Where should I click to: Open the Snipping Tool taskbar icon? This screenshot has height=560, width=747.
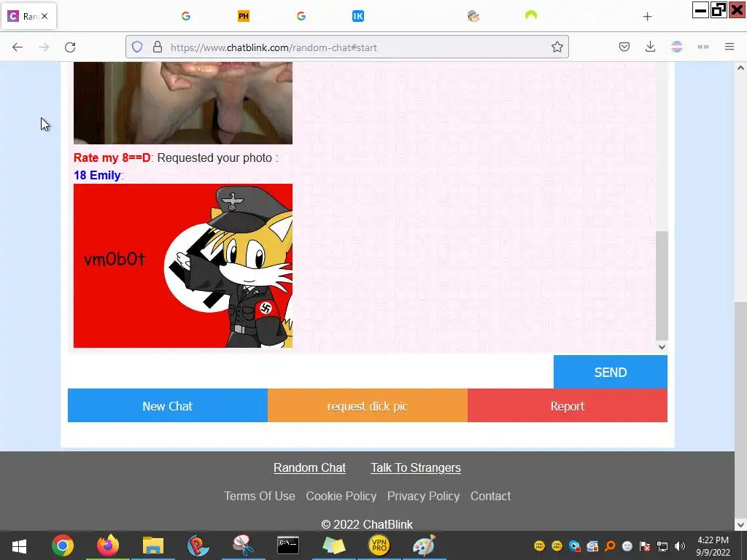coord(243,545)
